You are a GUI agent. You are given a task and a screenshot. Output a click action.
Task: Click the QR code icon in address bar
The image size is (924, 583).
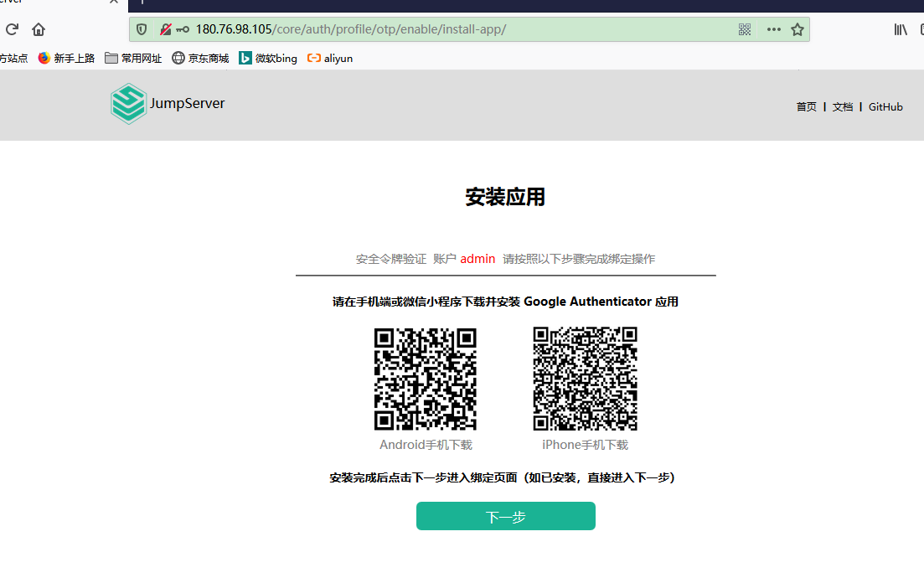click(x=744, y=29)
